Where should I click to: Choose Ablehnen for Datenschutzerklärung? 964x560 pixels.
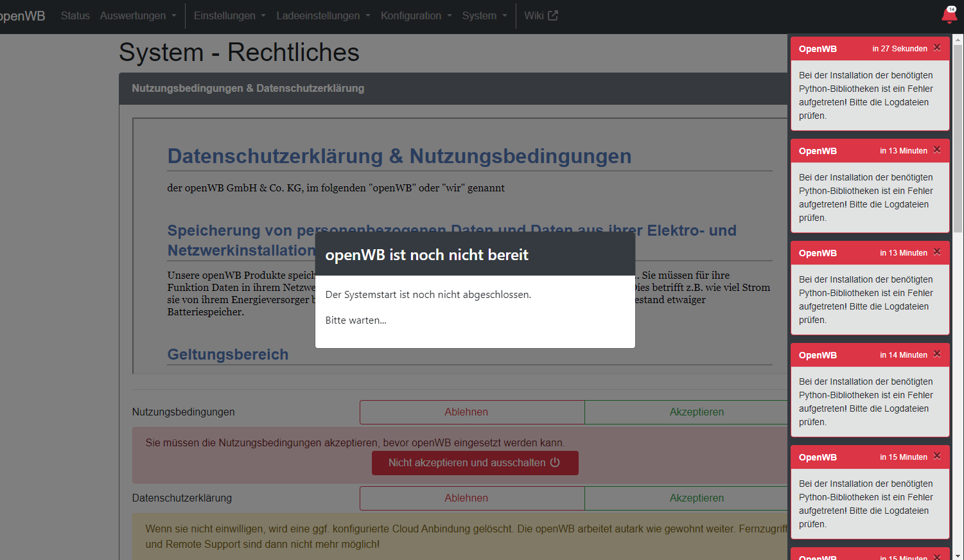(x=472, y=498)
